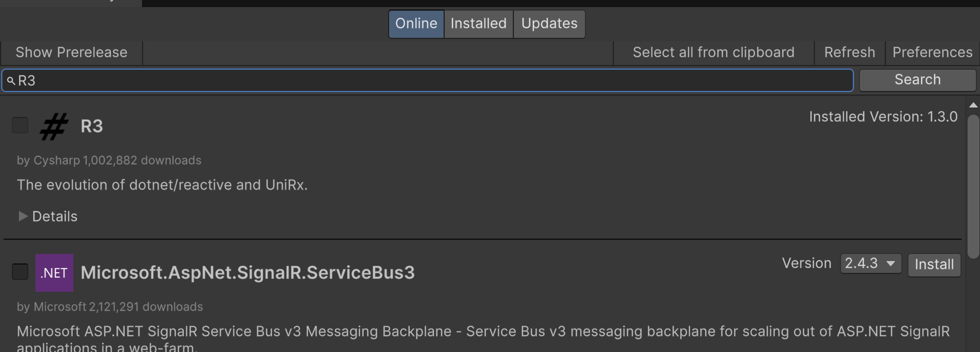Image resolution: width=980 pixels, height=352 pixels.
Task: Tick the R3 package checkbox
Action: click(x=20, y=125)
